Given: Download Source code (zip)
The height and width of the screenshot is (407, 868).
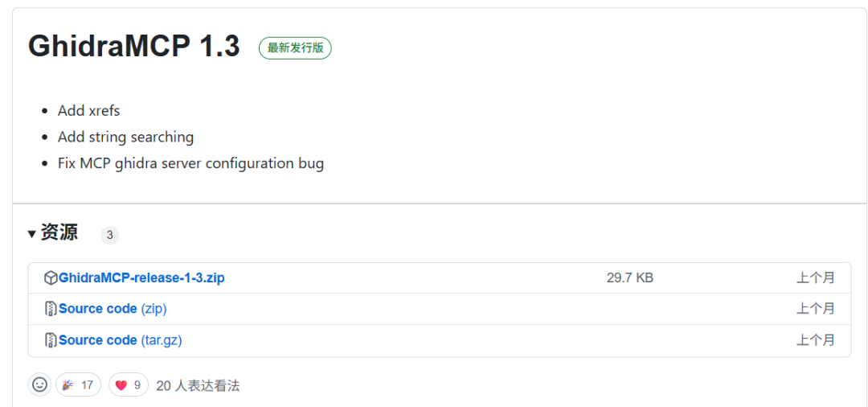Looking at the screenshot, I should point(113,309).
